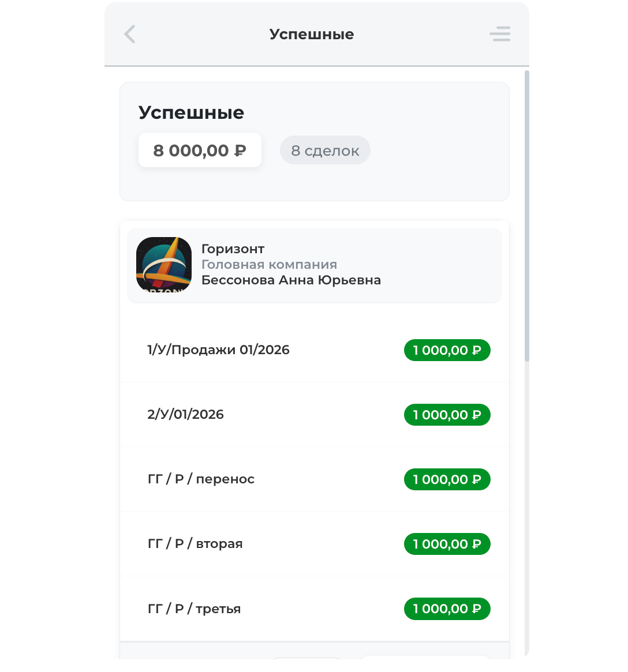628x672 pixels.
Task: Click the green amount beside "ГГ / Р / перенос"
Action: [447, 479]
